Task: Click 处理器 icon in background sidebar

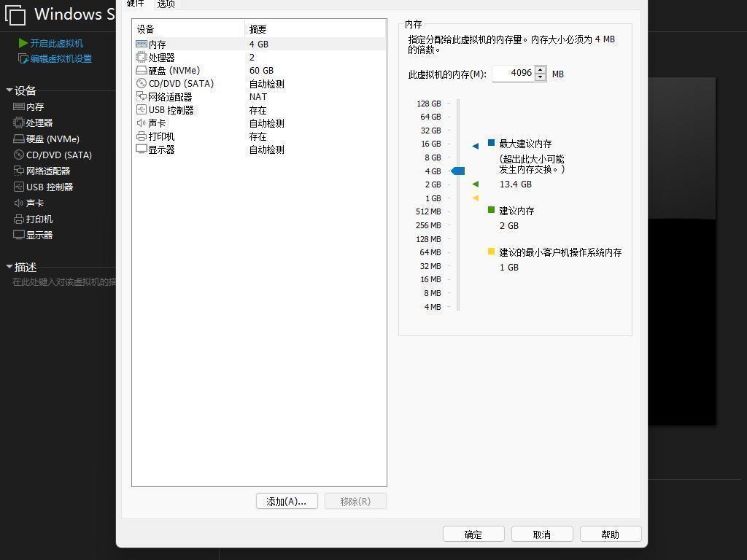Action: click(x=18, y=122)
